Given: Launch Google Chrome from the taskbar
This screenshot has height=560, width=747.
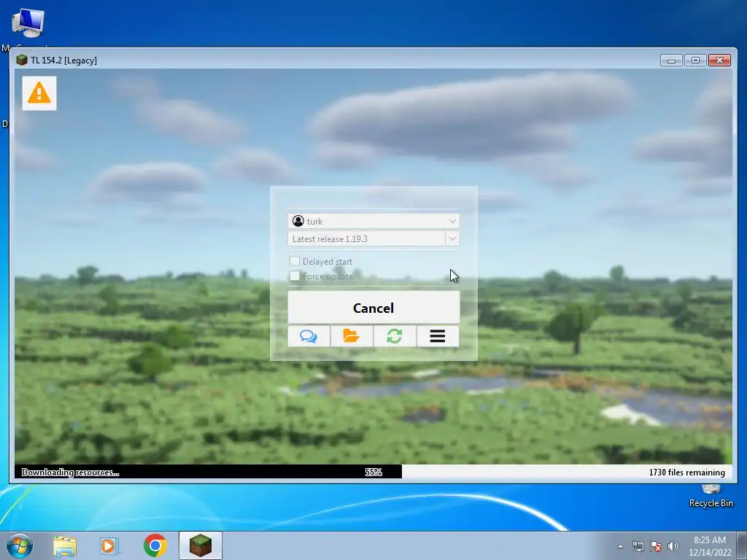Looking at the screenshot, I should [155, 545].
